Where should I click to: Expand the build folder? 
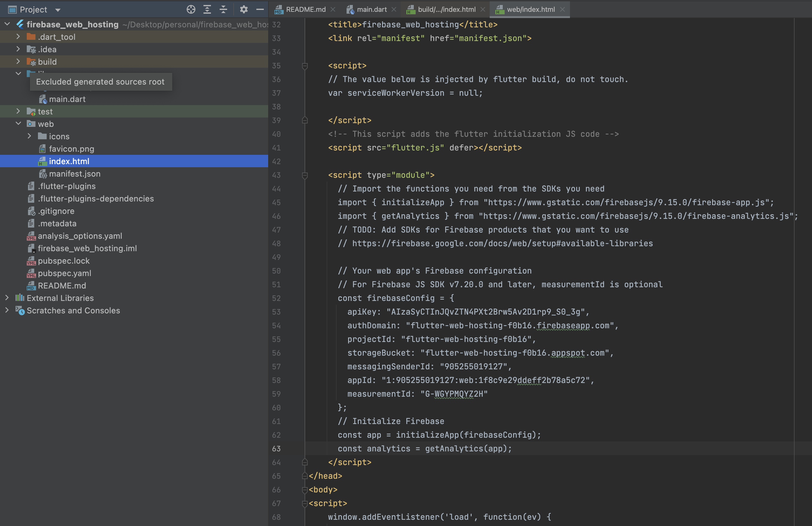tap(18, 62)
